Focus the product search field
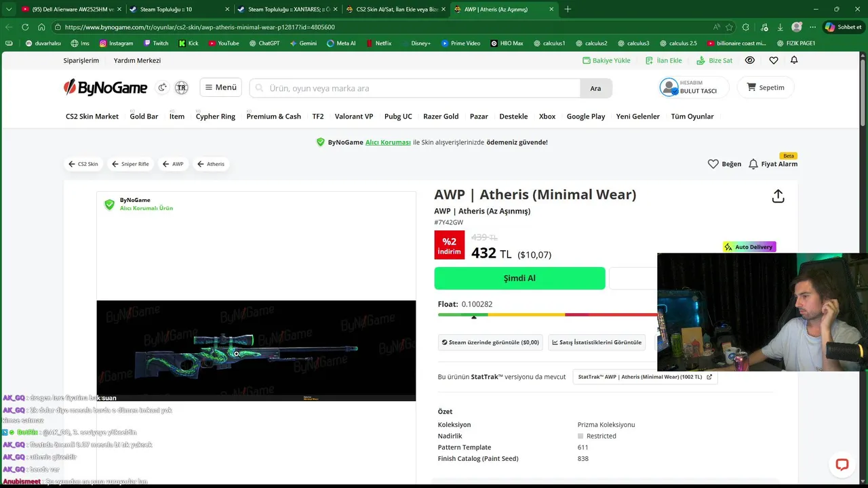 (415, 88)
